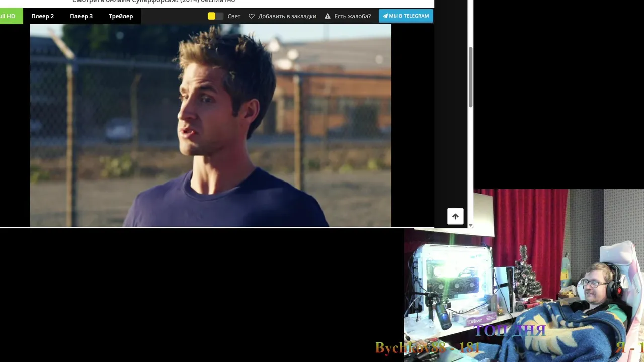The height and width of the screenshot is (362, 644).
Task: Click the Свет label
Action: pos(234,16)
